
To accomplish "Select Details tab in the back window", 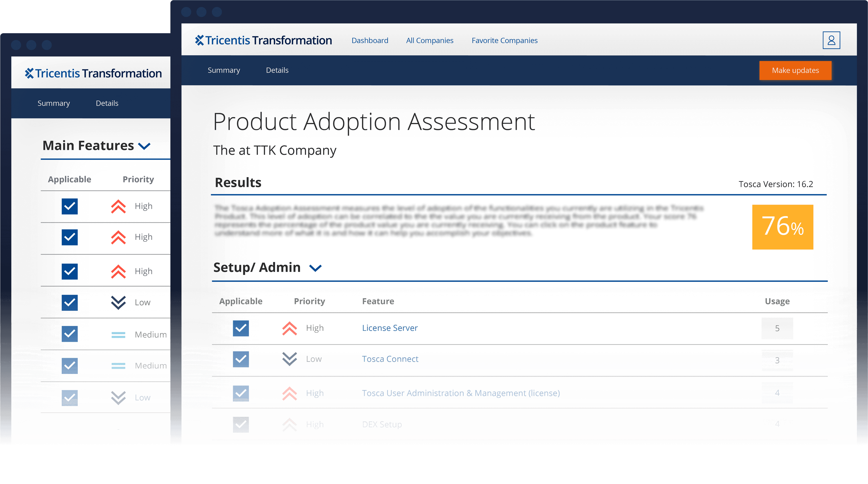I will 107,103.
